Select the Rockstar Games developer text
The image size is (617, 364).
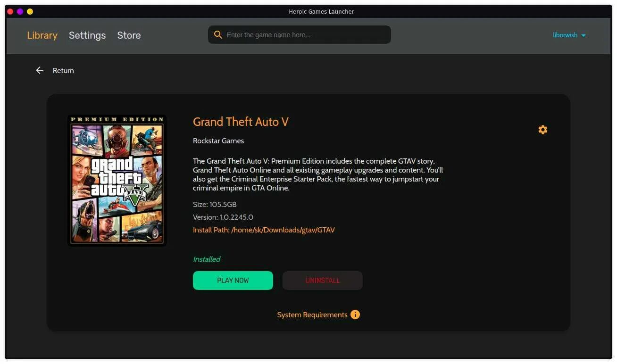(x=218, y=141)
